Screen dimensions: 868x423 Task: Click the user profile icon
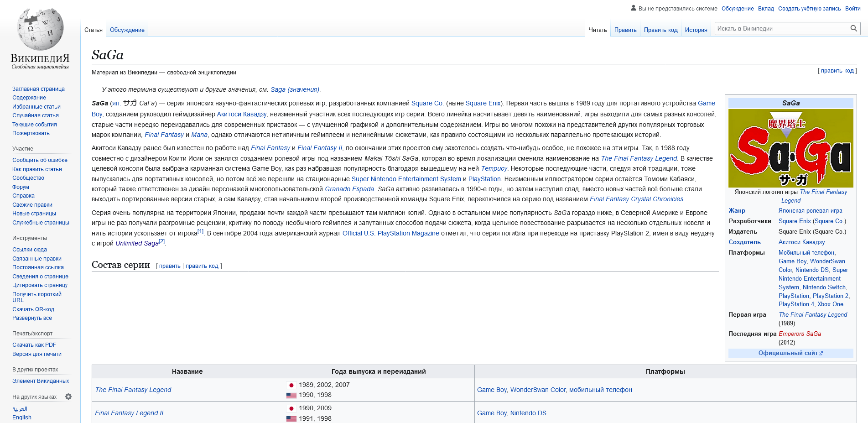point(633,8)
